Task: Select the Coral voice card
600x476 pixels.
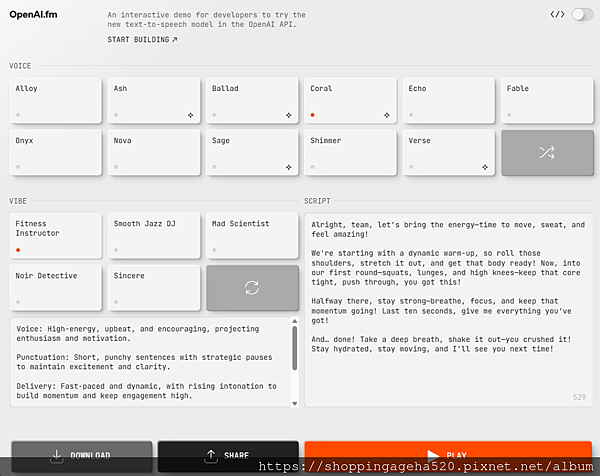Action: click(x=350, y=100)
